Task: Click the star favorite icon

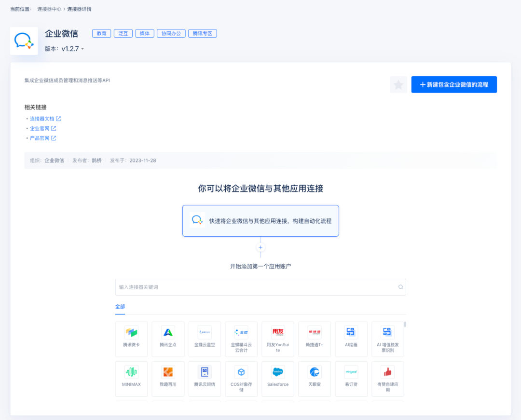Action: pos(398,85)
